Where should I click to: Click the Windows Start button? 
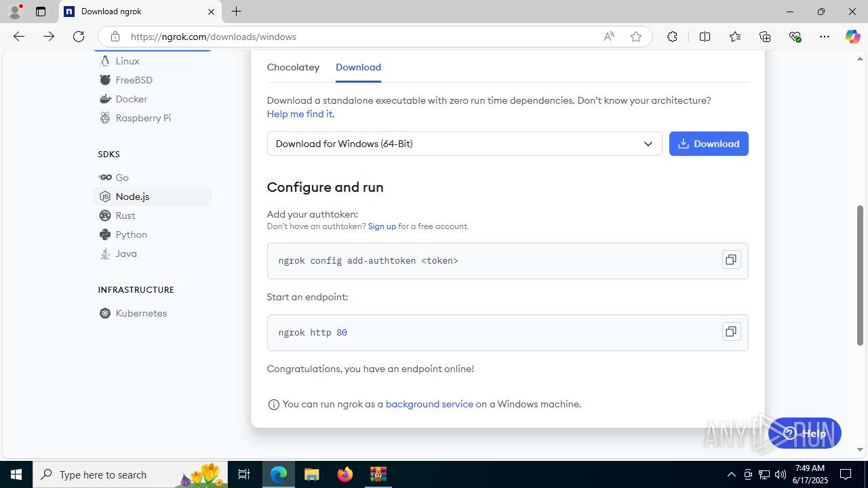pyautogui.click(x=16, y=474)
